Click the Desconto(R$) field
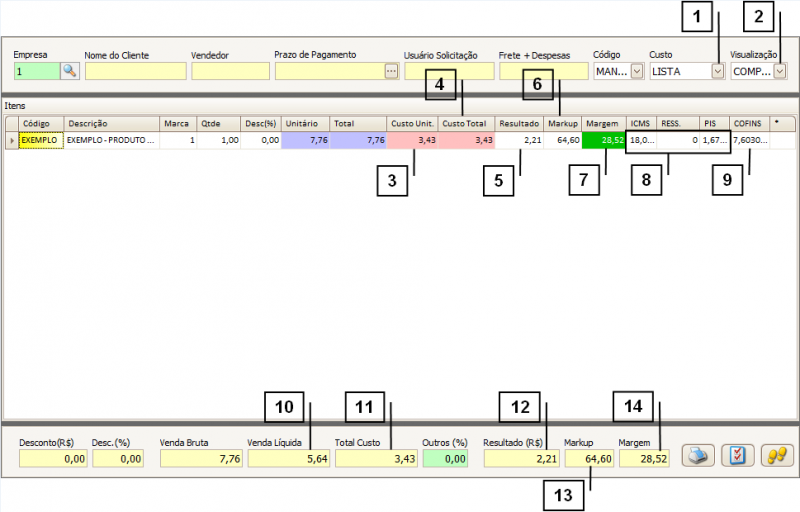 point(50,458)
